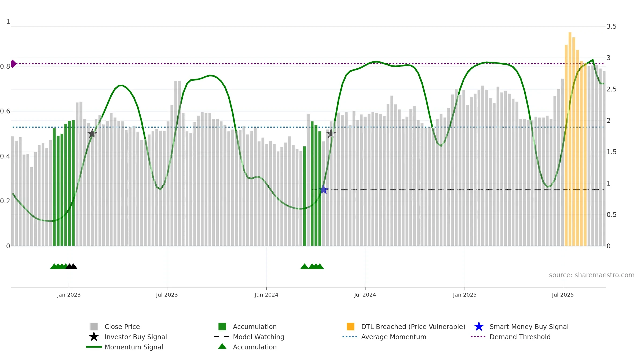Click the 2.5 right-axis value
The image size is (644, 362).
pos(612,89)
